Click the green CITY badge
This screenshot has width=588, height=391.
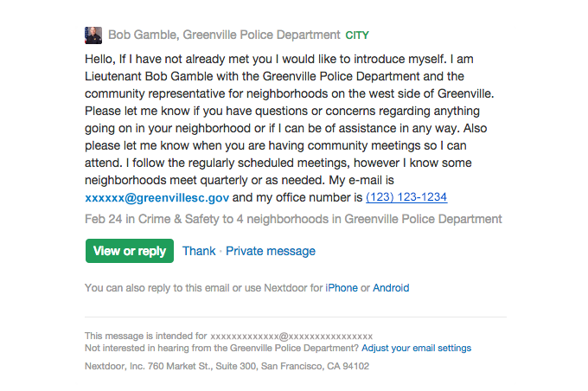357,35
